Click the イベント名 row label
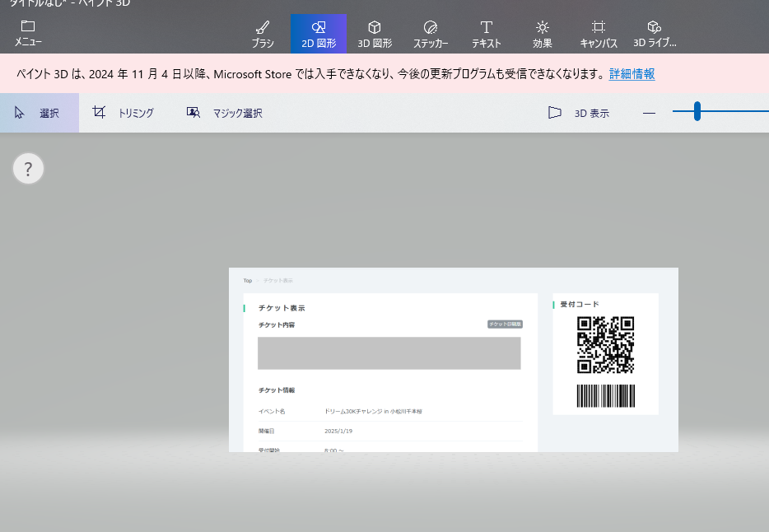Screen dimensions: 769x532 [272, 412]
